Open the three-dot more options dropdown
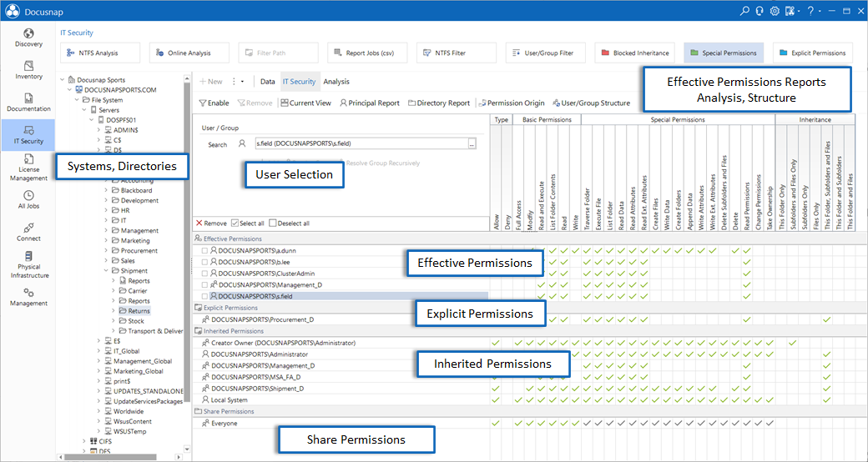Screen dimensions: 868x462 [x=238, y=82]
